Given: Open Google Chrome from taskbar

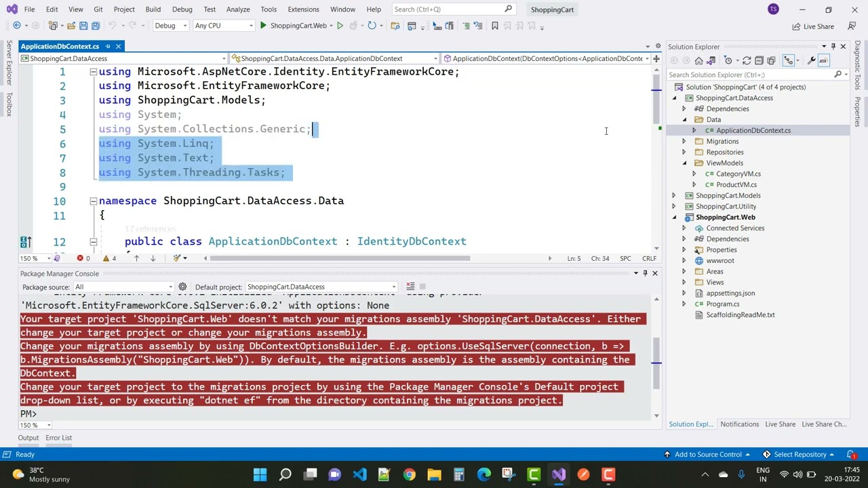Looking at the screenshot, I should (409, 474).
